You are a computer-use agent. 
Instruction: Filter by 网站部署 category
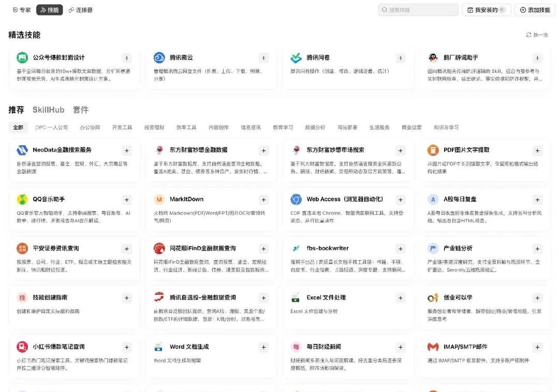347,127
